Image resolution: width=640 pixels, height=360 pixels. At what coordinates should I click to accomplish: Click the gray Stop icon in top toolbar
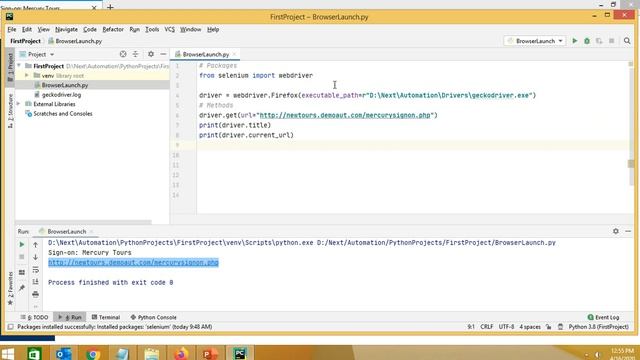[611, 41]
